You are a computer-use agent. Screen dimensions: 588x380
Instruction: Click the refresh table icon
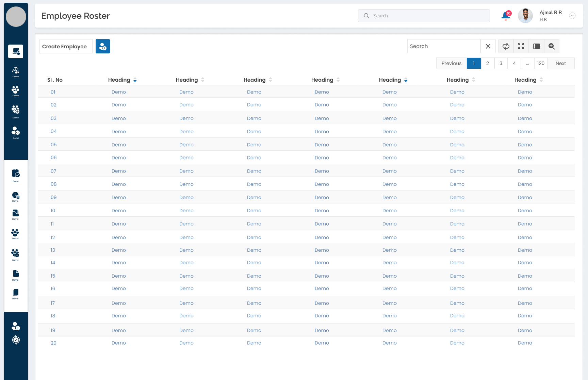pos(506,46)
